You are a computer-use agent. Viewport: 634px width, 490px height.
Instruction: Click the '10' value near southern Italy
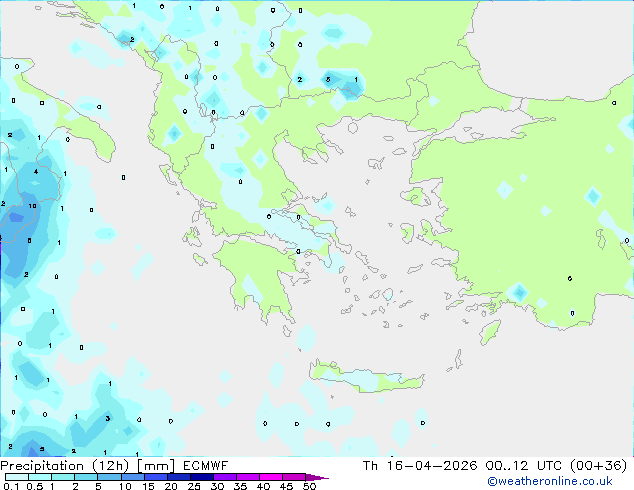tap(32, 206)
